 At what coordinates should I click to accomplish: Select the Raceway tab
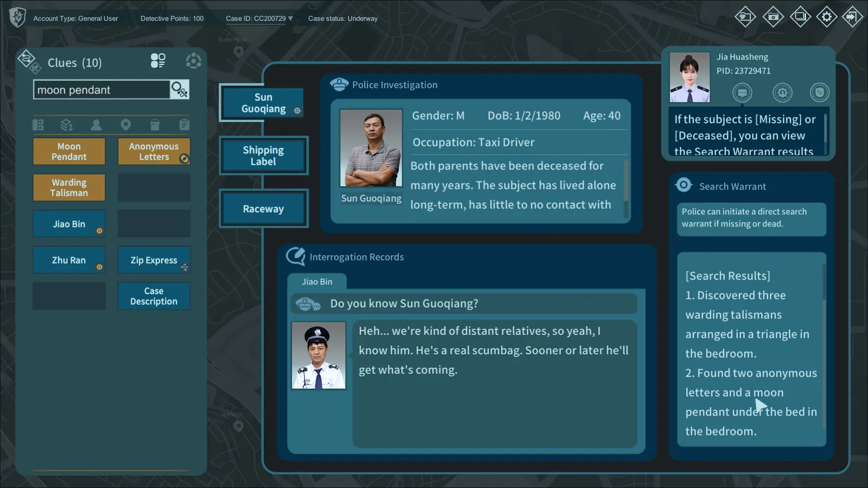click(x=263, y=209)
